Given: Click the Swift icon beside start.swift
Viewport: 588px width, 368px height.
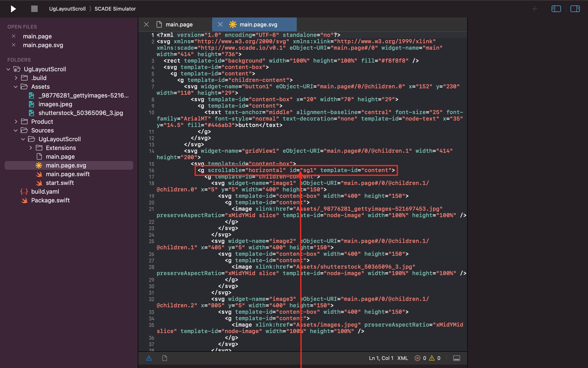Looking at the screenshot, I should coord(39,183).
